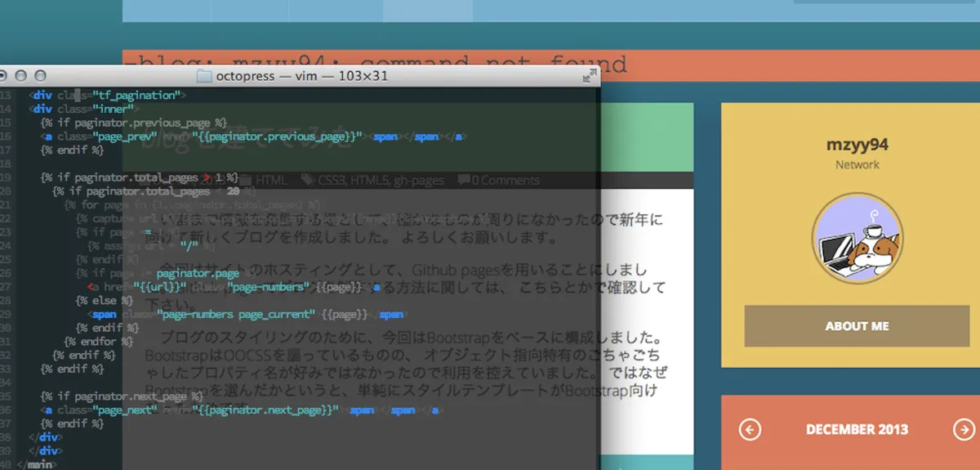Image resolution: width=980 pixels, height=470 pixels.
Task: Click the folder icon before HTML in post meta
Action: 246,180
